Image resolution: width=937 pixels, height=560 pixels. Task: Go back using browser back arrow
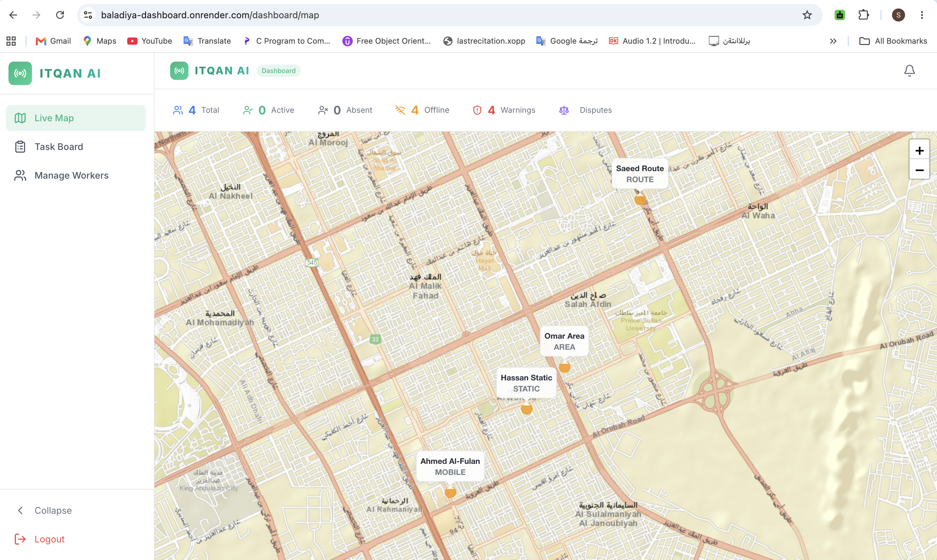point(13,15)
